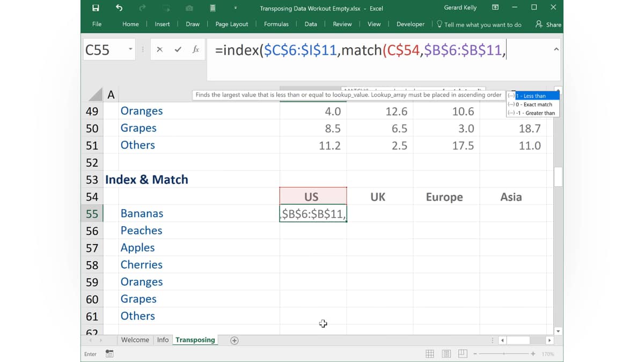Screen dimensions: 644x362
Task: Zoom out with the minus button
Action: [x=475, y=354]
